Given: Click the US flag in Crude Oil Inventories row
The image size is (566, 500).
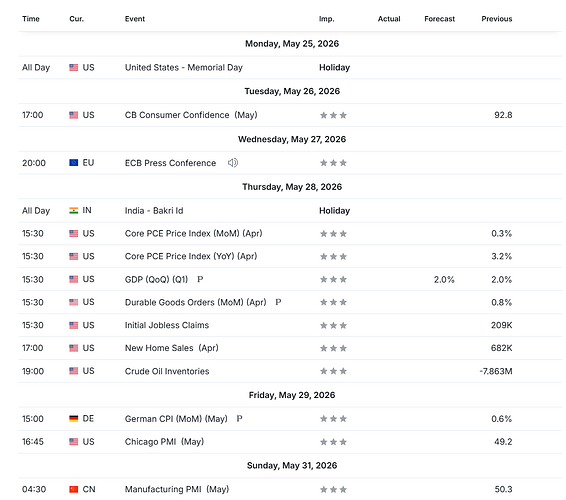Looking at the screenshot, I should pyautogui.click(x=74, y=371).
